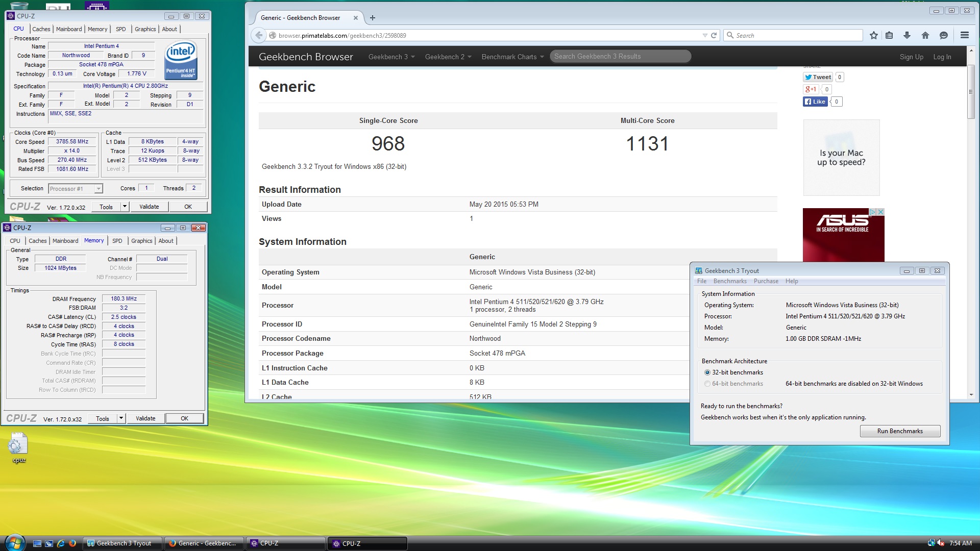Viewport: 980px width, 551px height.
Task: Click the Facebook Like button
Action: click(x=815, y=102)
